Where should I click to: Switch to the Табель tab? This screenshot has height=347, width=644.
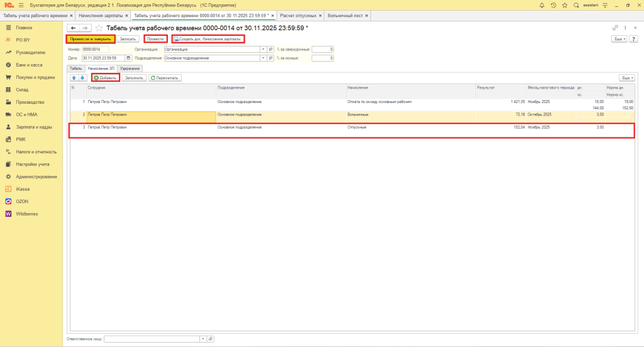75,68
